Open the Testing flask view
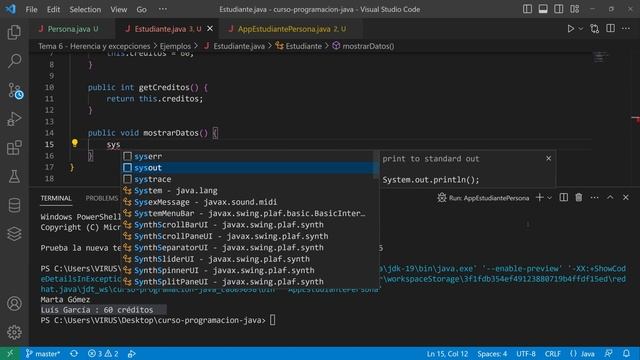The width and height of the screenshot is (640, 360). coord(14,176)
